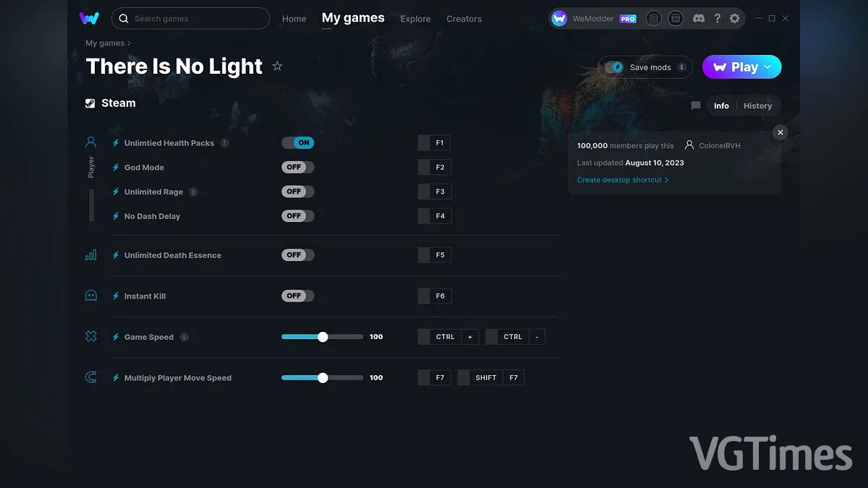The height and width of the screenshot is (488, 868).
Task: Click the F3 hotkey for Unlimited Rage
Action: coord(435,192)
